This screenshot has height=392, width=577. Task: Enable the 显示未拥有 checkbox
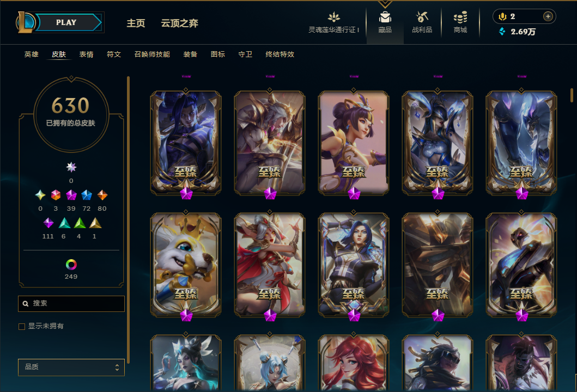[22, 327]
